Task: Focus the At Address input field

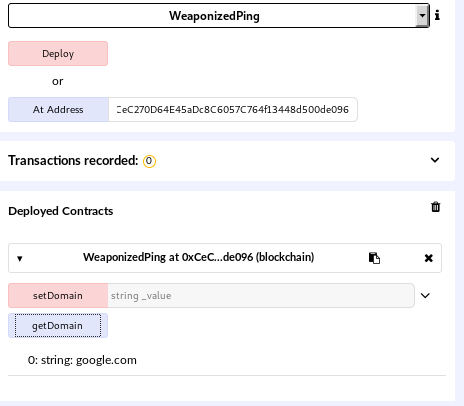Action: 233,110
